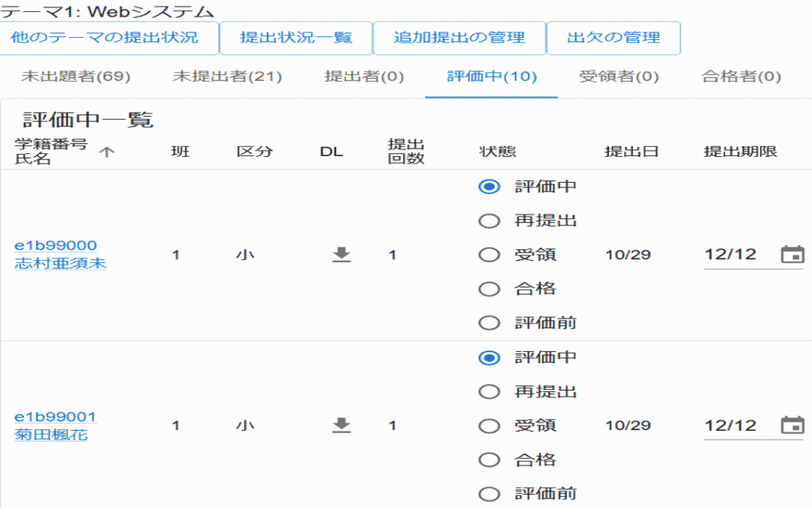812x508 pixels.
Task: Switch to 合格者(0) tab
Action: [x=741, y=77]
